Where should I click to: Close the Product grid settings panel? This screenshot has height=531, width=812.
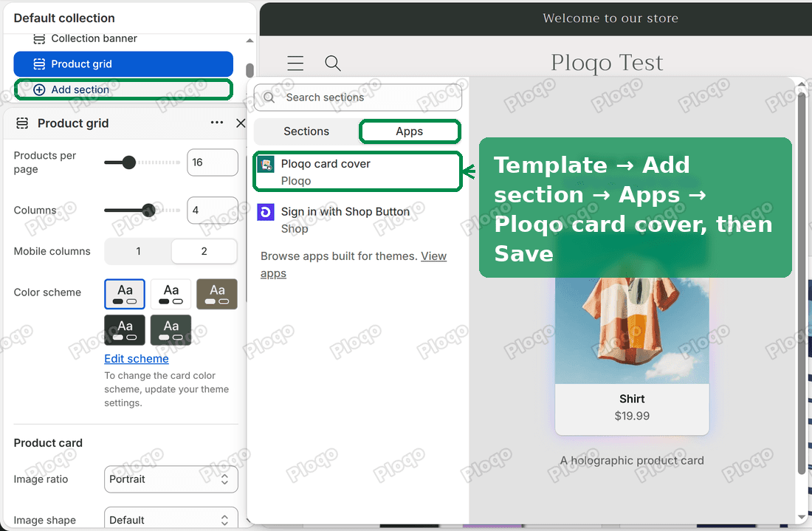tap(241, 123)
